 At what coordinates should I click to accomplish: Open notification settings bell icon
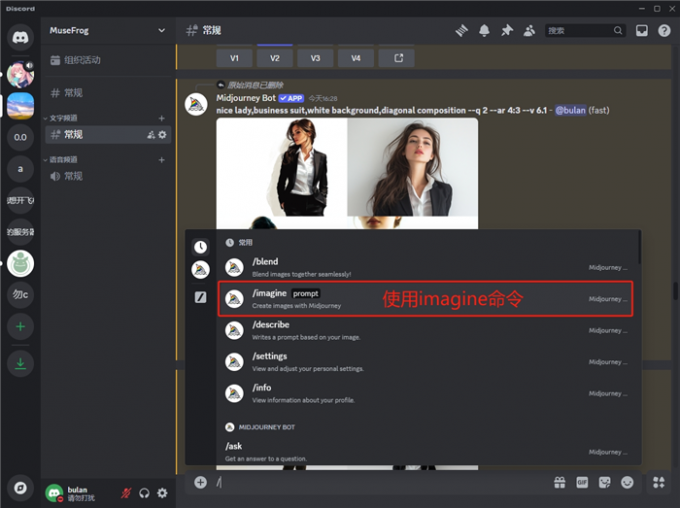pyautogui.click(x=484, y=30)
